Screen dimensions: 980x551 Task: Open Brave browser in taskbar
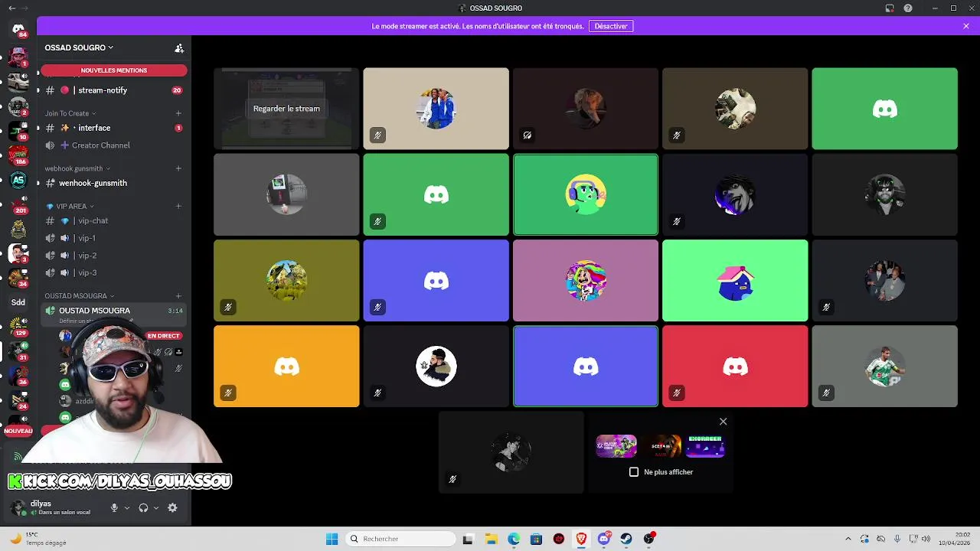581,539
